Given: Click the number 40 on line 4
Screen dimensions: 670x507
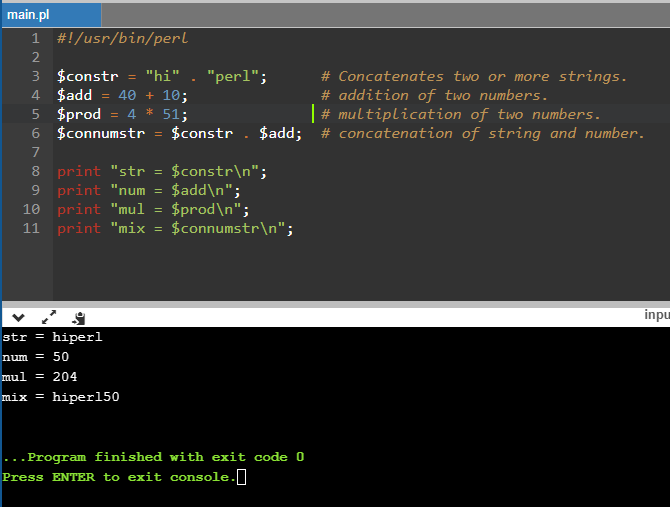Looking at the screenshot, I should click(x=127, y=95).
